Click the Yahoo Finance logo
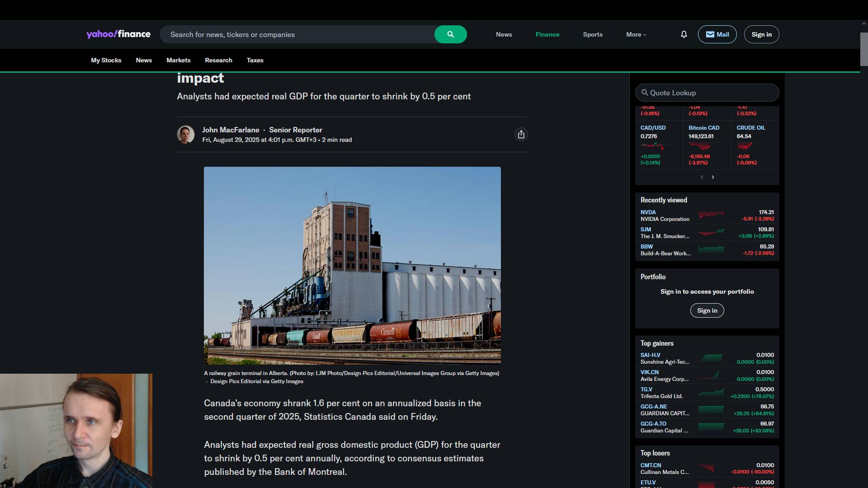 (x=118, y=34)
